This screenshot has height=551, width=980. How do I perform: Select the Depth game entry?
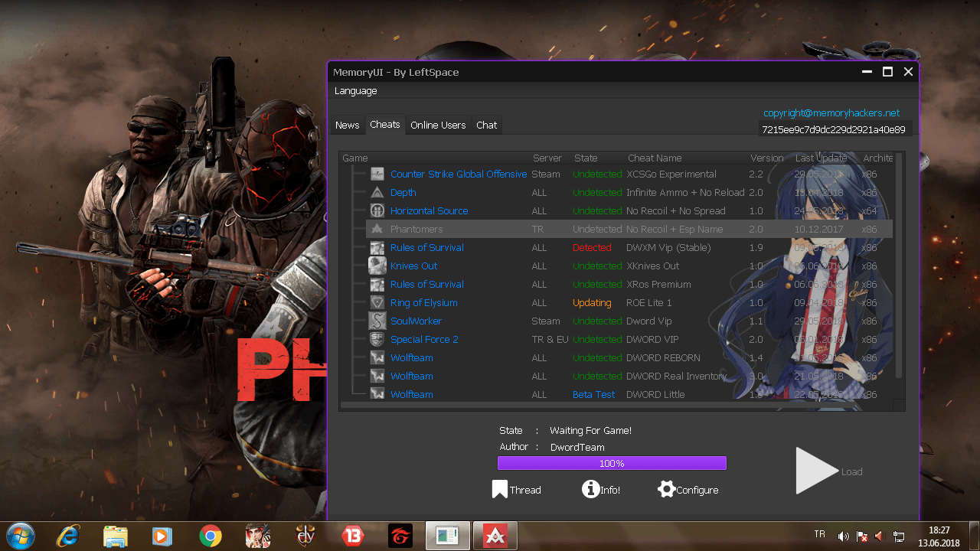[x=403, y=193]
